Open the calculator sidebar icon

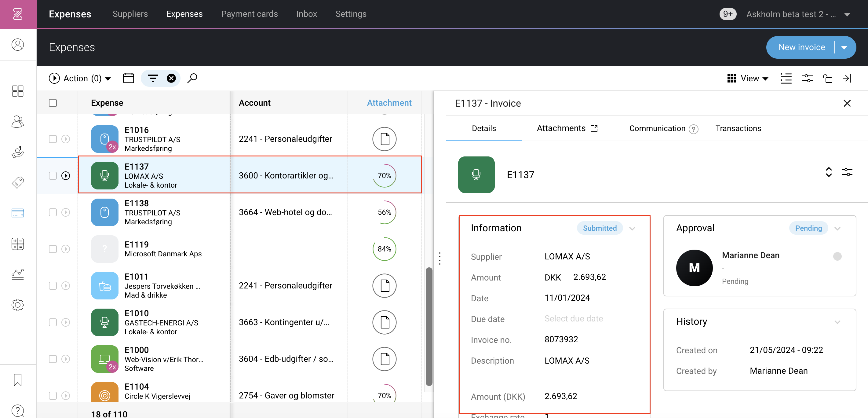(17, 244)
